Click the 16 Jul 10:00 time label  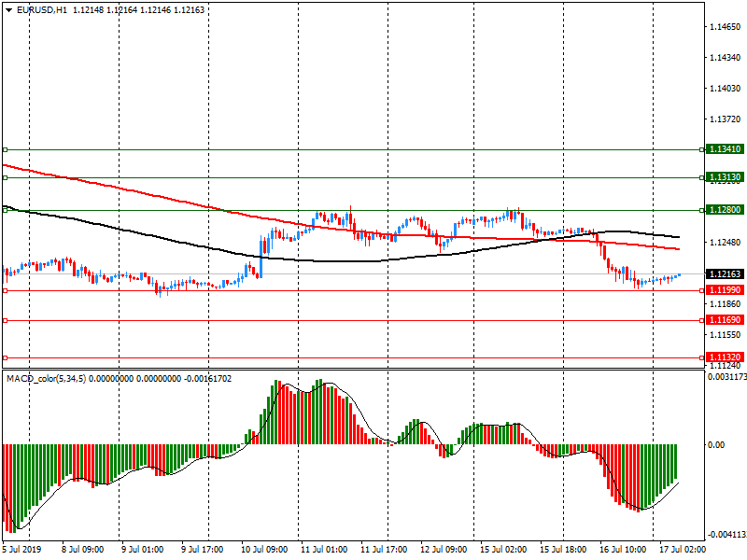(623, 550)
